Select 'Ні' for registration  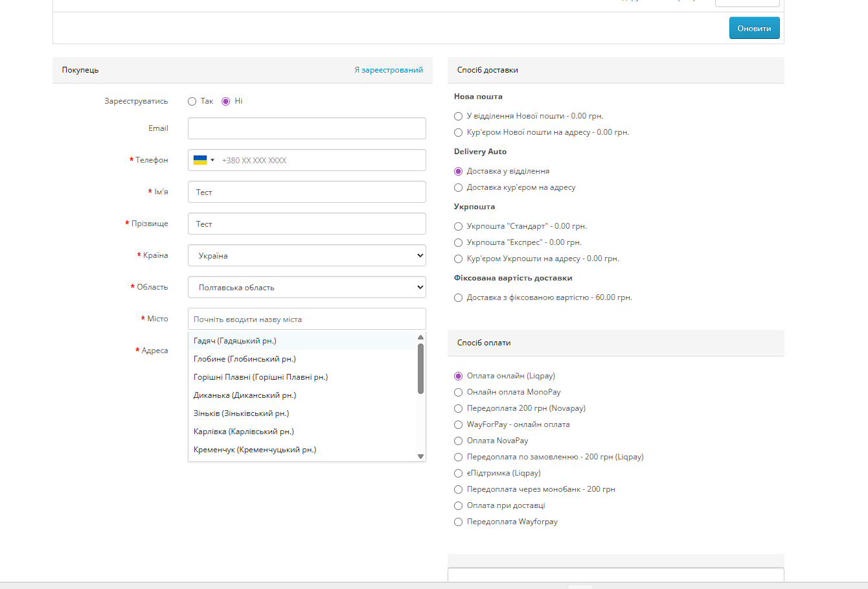(x=225, y=101)
